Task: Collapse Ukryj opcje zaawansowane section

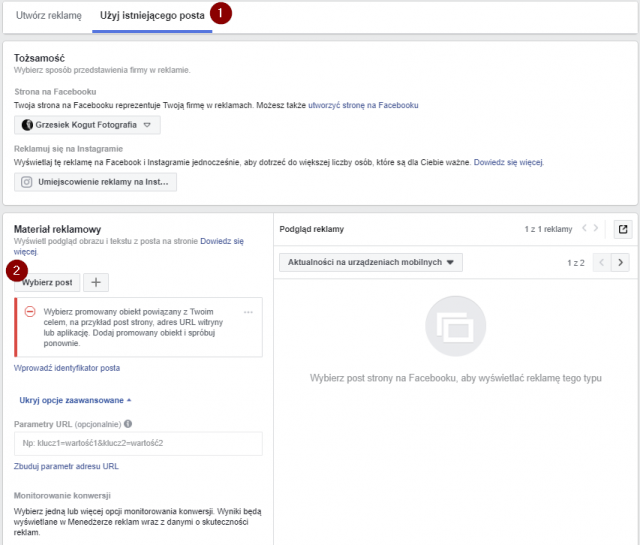Action: pos(75,400)
